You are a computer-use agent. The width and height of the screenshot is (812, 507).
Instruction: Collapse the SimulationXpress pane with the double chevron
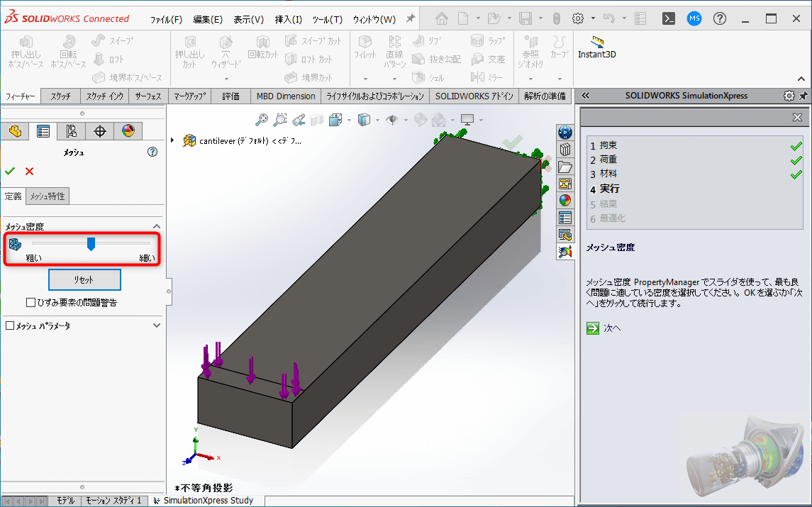click(584, 95)
